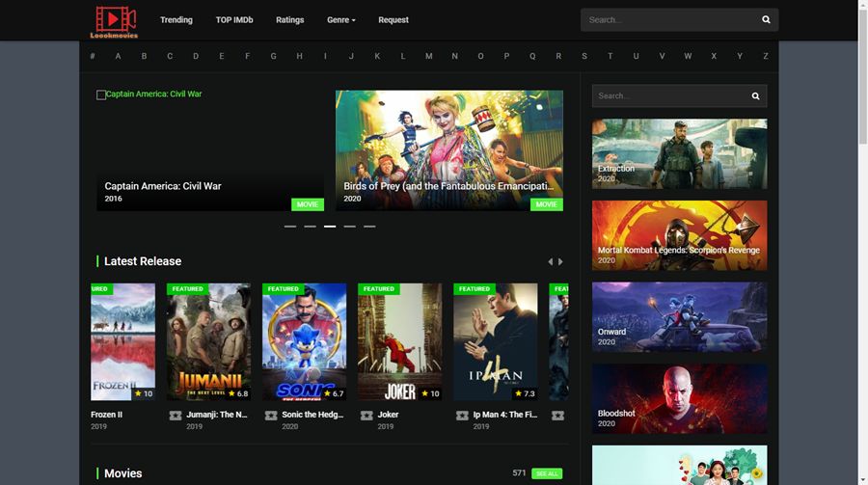Click the page vertical scrollbar thumb
The width and height of the screenshot is (868, 485).
pyautogui.click(x=863, y=76)
